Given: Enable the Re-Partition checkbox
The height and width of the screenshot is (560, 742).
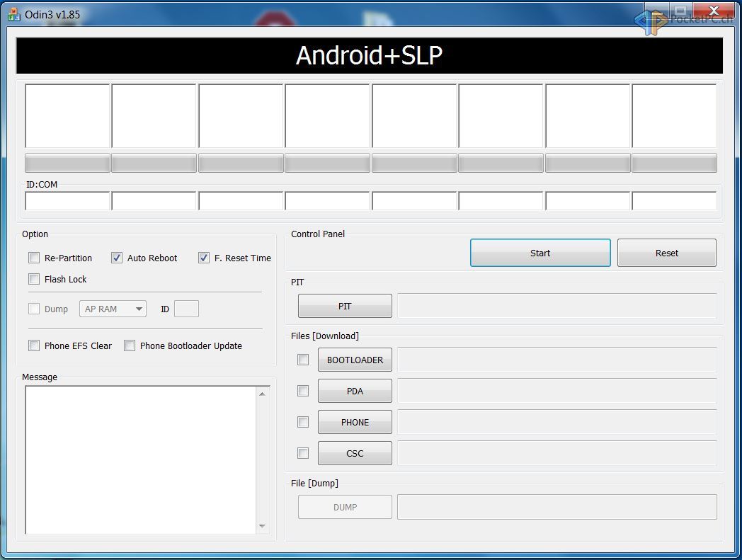Looking at the screenshot, I should (33, 258).
